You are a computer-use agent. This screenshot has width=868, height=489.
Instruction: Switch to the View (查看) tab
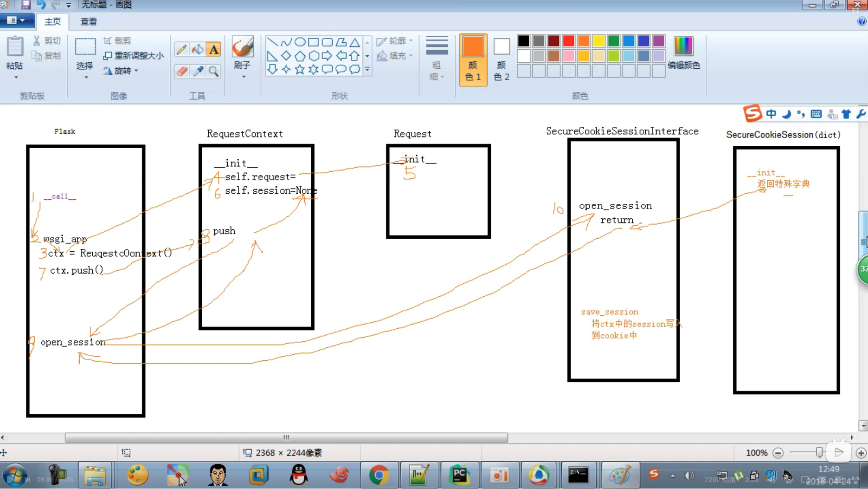click(89, 21)
